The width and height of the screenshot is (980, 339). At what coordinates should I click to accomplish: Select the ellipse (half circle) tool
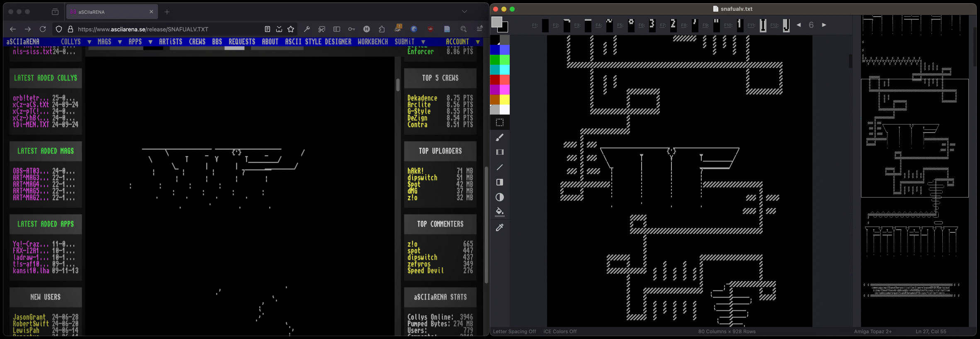(x=500, y=197)
